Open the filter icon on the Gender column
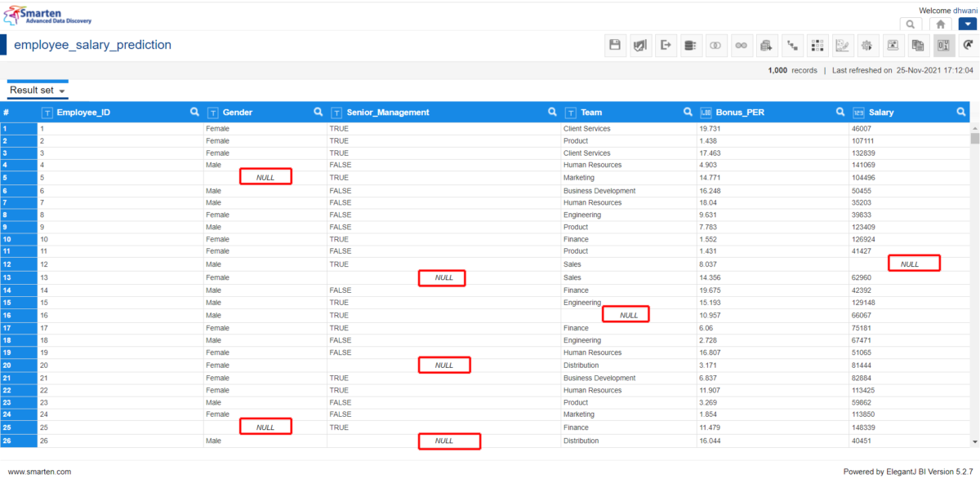Viewport: 980px width, 483px height. click(x=318, y=112)
